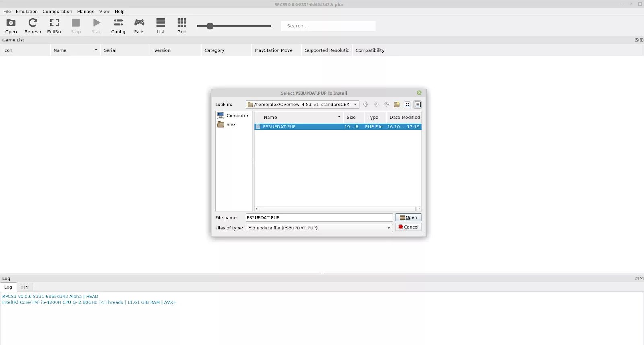Go to parent directory
The height and width of the screenshot is (345, 644).
click(386, 105)
